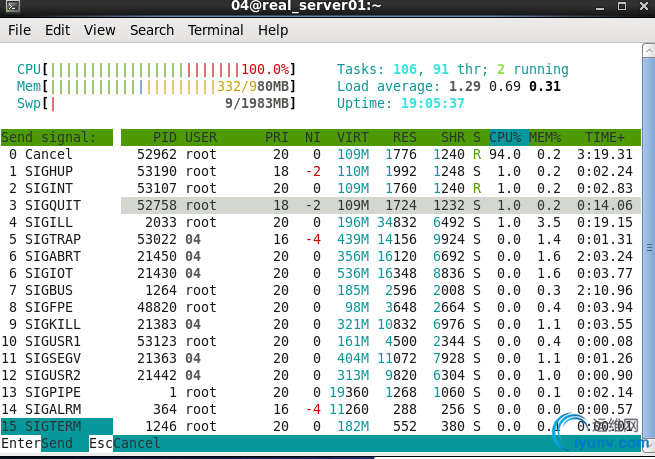Sort by the NI column header

[312, 137]
